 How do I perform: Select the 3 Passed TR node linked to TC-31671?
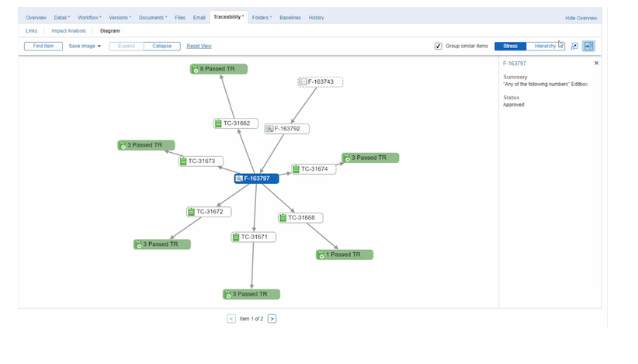coord(251,294)
